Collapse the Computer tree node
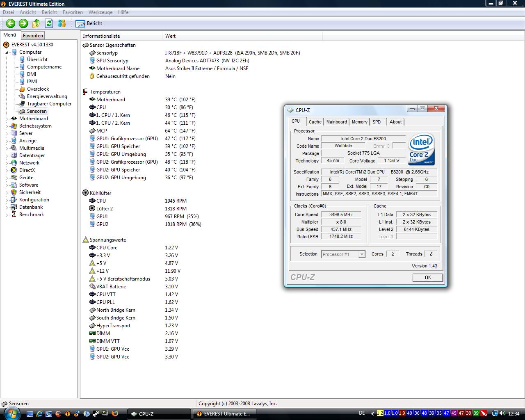Screen dimensions: 525x420 coord(7,52)
